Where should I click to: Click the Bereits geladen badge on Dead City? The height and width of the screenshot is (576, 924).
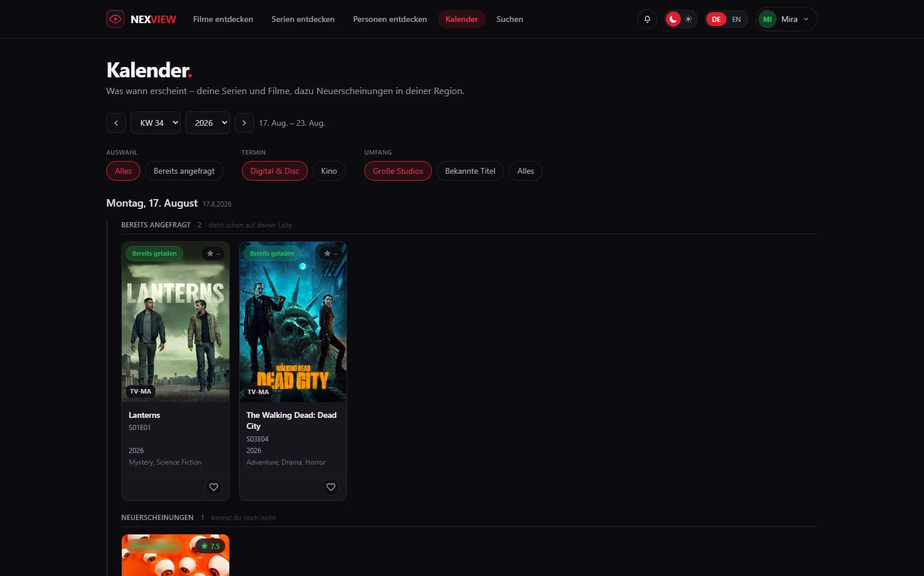[x=272, y=253]
